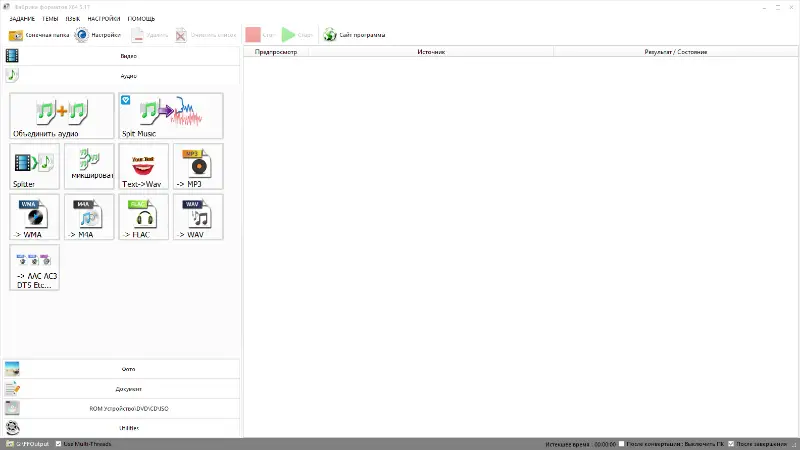Expand the Документ category section
Viewport: 800px width, 450px height.
(x=121, y=389)
